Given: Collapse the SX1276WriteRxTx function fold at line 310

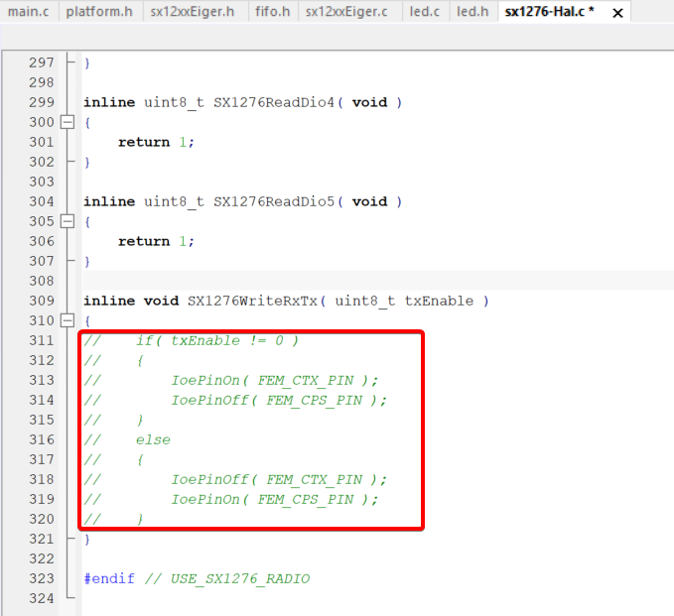Looking at the screenshot, I should point(67,320).
